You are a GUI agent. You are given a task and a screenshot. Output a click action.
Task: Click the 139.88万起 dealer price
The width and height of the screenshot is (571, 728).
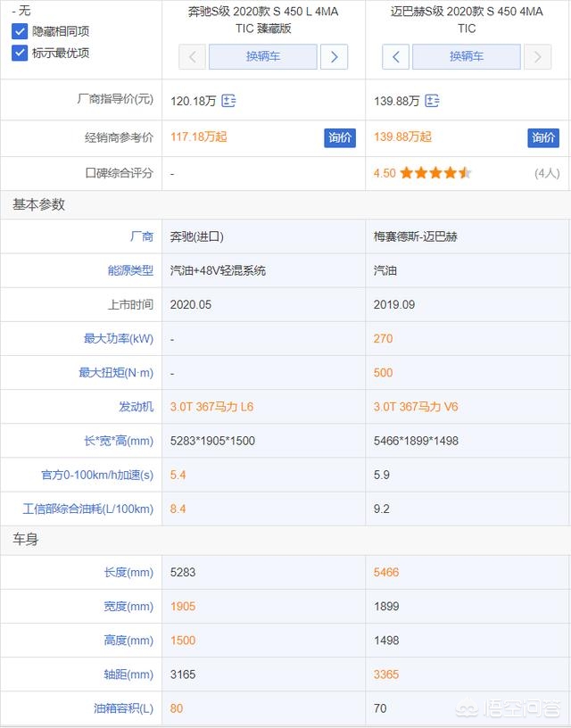pyautogui.click(x=402, y=137)
